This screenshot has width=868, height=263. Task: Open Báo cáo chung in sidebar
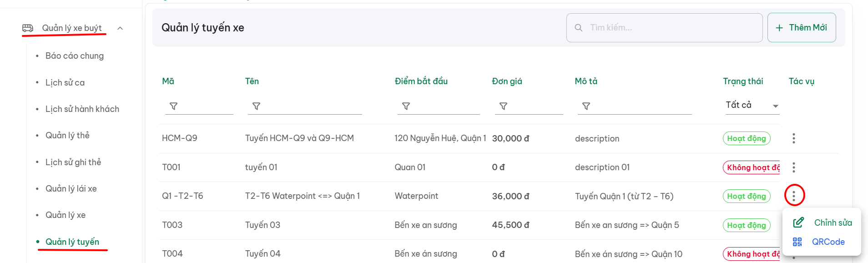click(x=75, y=56)
